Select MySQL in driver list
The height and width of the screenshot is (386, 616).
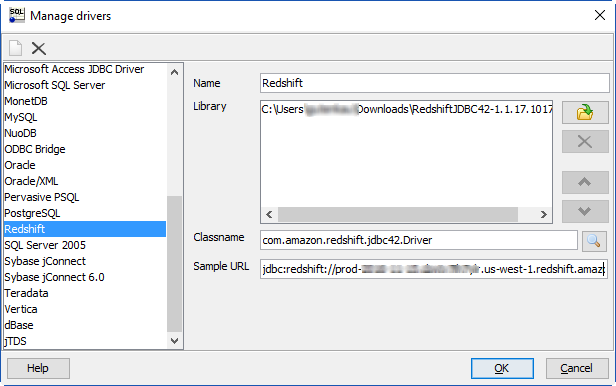(x=85, y=117)
